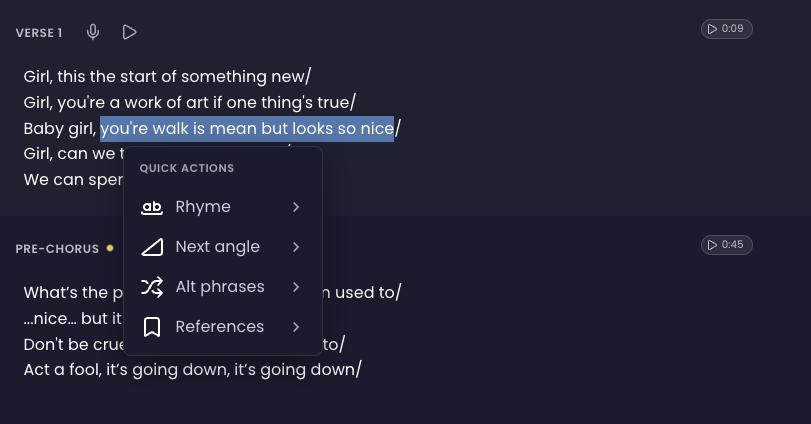This screenshot has height=424, width=811.
Task: Play the Verse 1 section
Action: [129, 32]
